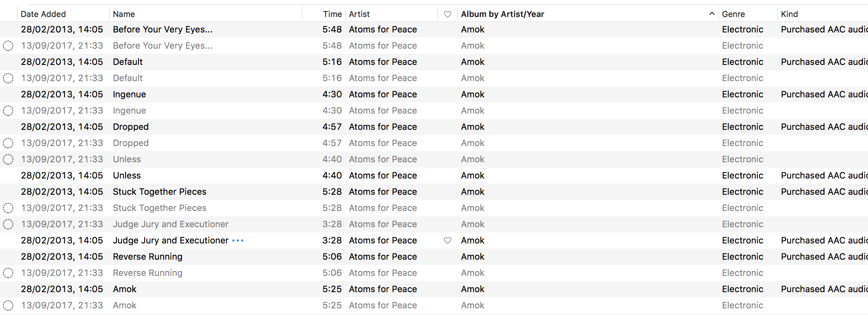Click the download icon beside grayed Before Your Very Eyes...
This screenshot has height=315, width=868.
8,45
